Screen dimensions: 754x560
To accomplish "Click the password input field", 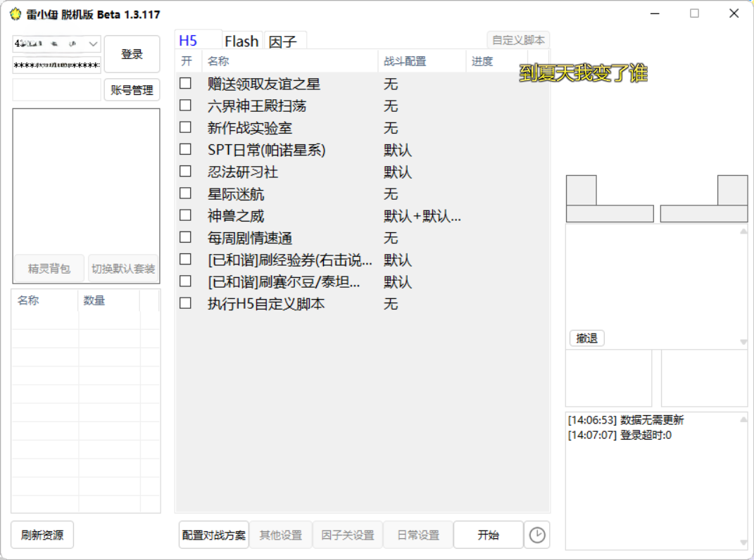I will [56, 65].
